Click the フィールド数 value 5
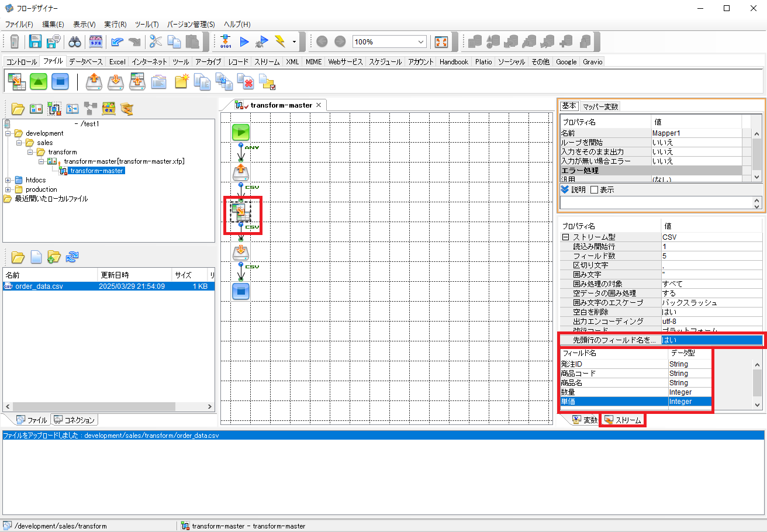 click(711, 255)
